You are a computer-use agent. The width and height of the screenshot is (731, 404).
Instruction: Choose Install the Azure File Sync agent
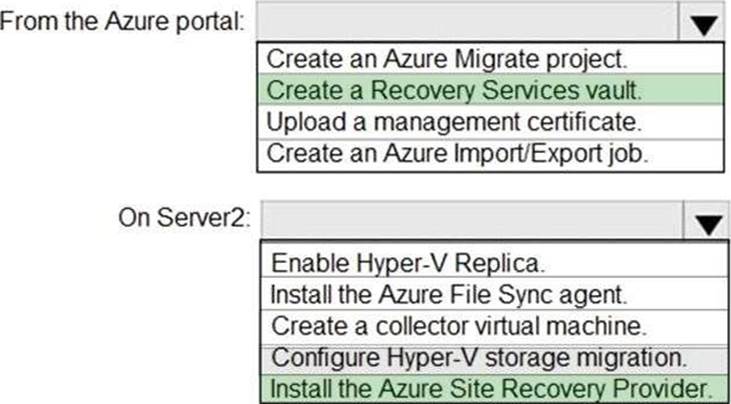click(449, 294)
